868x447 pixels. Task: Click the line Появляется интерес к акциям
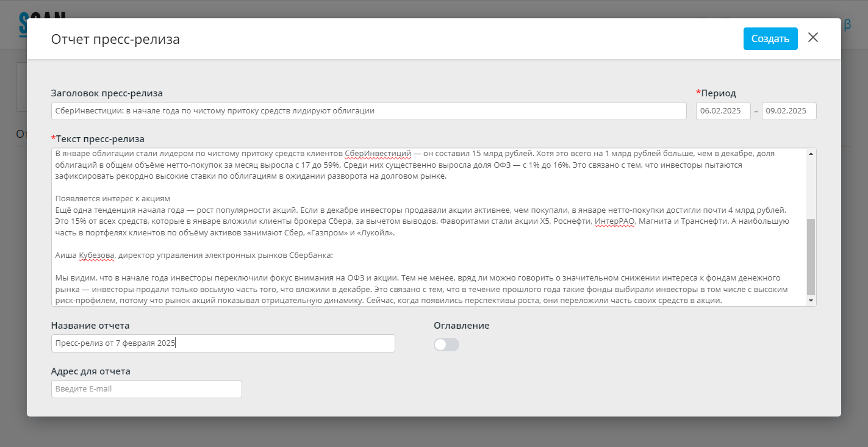(x=112, y=199)
